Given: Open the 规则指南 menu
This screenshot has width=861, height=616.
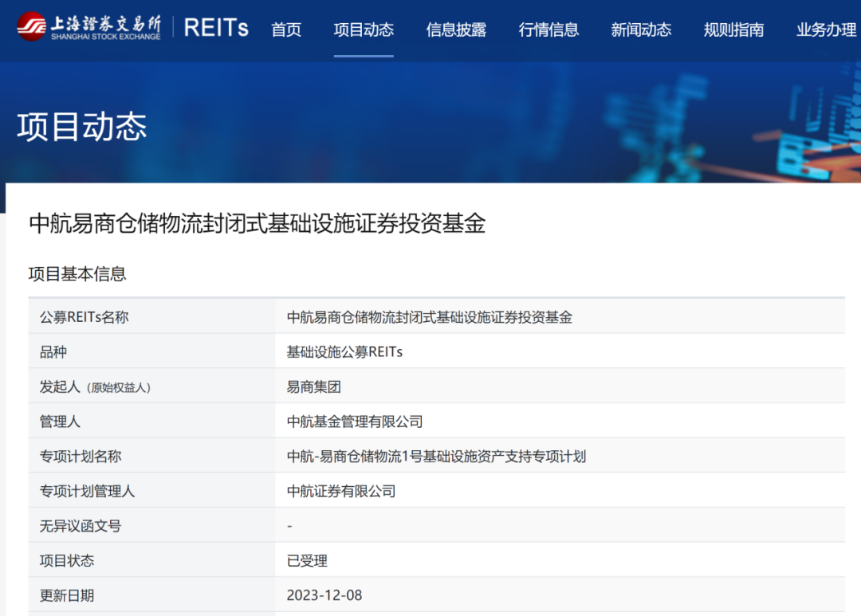Looking at the screenshot, I should coord(733,29).
